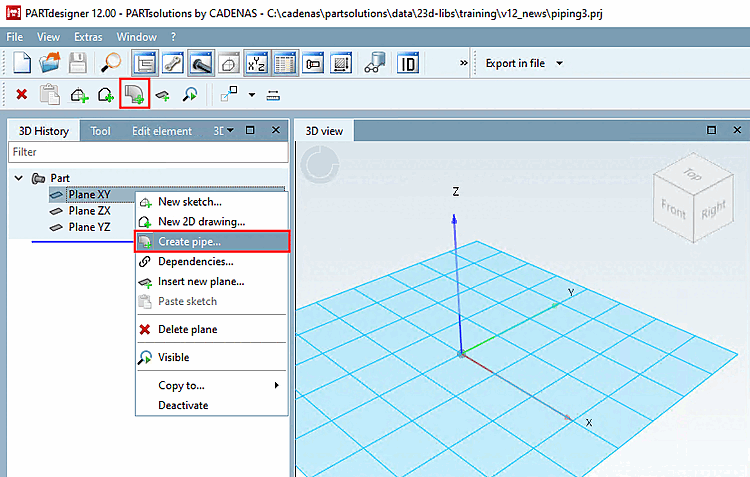Open the project folder icon
The image size is (750, 477).
coord(50,63)
